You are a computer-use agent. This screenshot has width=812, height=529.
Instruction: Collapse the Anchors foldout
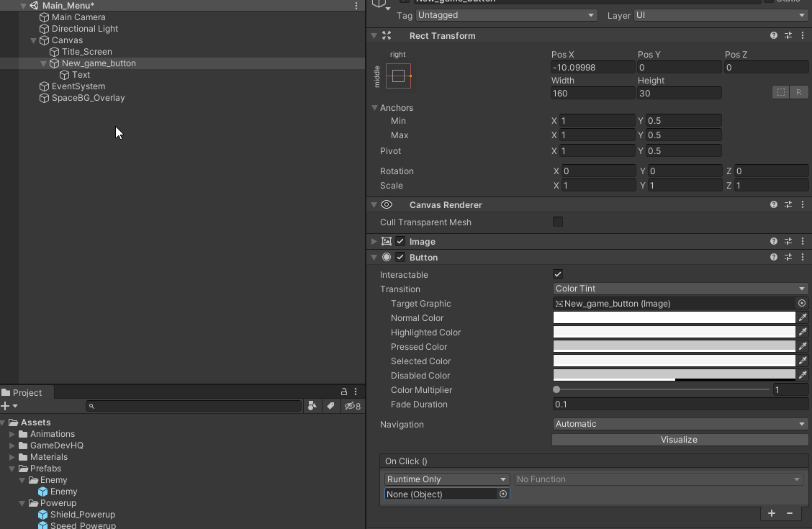click(x=374, y=108)
